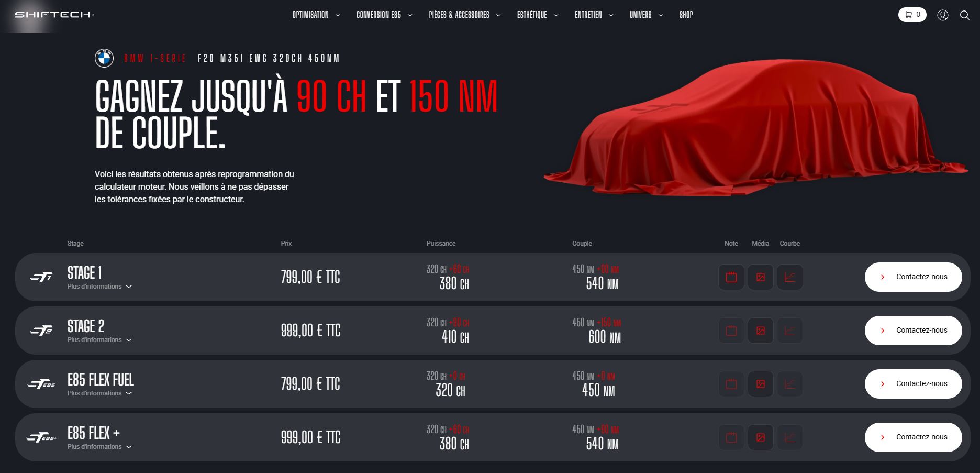Image resolution: width=980 pixels, height=473 pixels.
Task: Click the E85 Flex Fuel title
Action: click(x=101, y=380)
